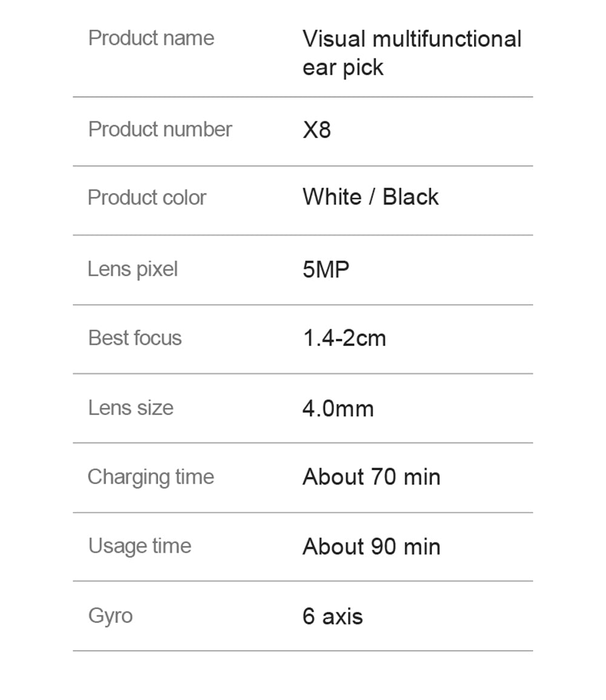Choose the word "White" in product color

coord(332,197)
